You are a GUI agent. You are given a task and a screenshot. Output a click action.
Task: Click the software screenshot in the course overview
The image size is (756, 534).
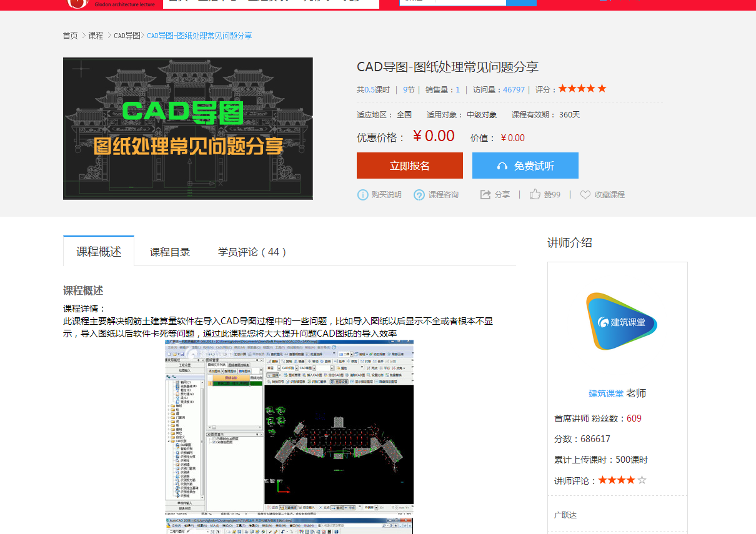(x=289, y=427)
